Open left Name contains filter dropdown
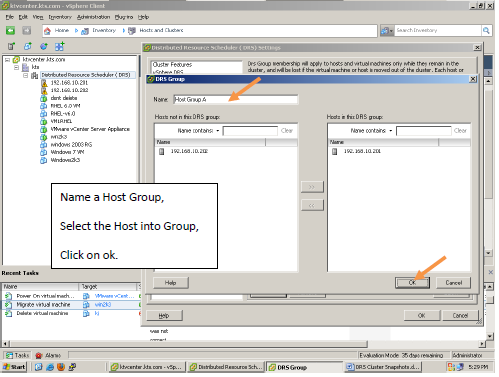 (217, 131)
